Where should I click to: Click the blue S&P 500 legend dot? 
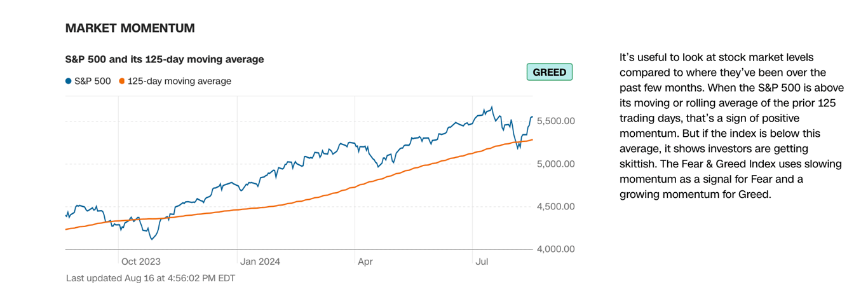pos(69,81)
